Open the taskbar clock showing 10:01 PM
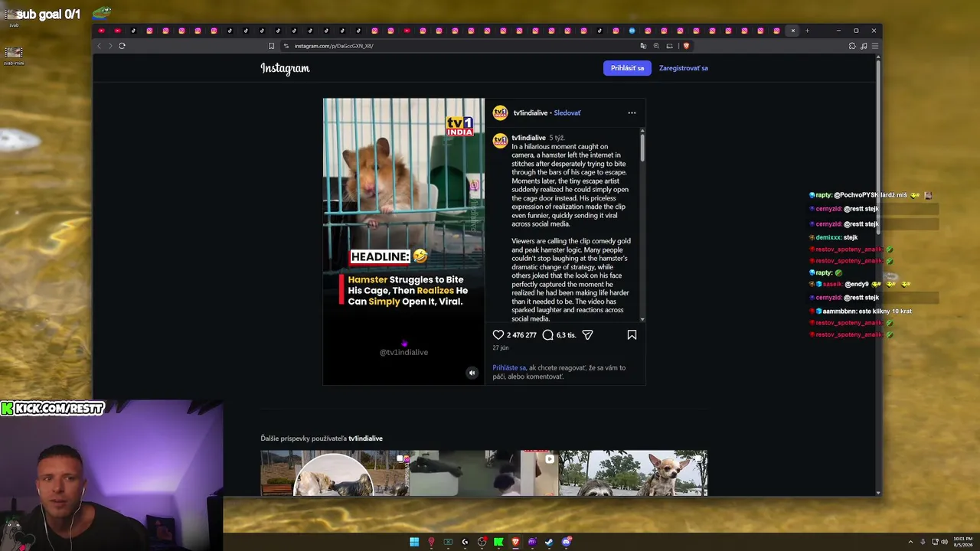 coord(963,542)
